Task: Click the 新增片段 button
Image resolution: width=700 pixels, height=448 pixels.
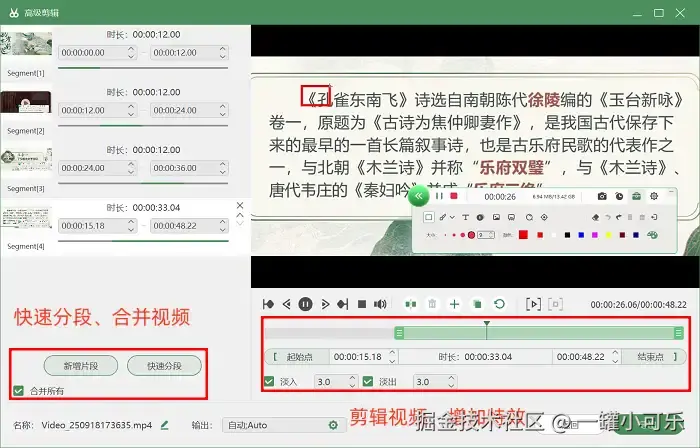Action: point(81,366)
